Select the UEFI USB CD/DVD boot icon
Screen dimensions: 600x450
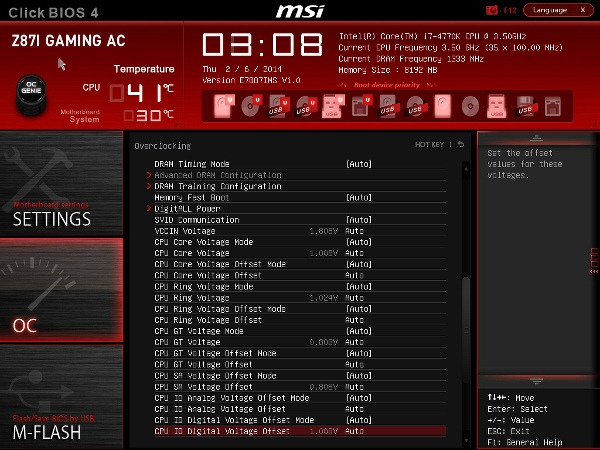(x=306, y=106)
